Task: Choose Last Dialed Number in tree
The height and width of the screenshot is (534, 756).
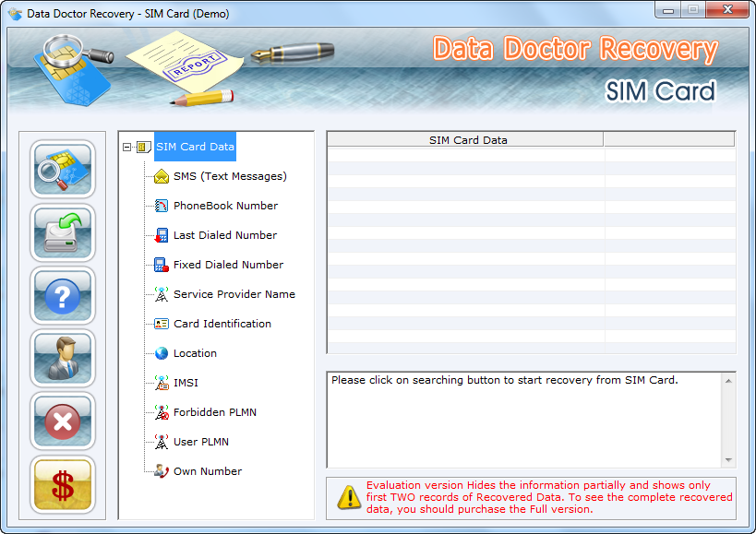Action: coord(225,235)
